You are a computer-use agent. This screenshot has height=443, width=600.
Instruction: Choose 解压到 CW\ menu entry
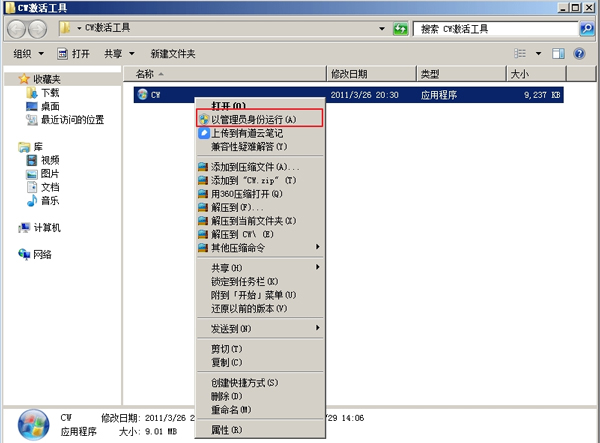(260, 234)
